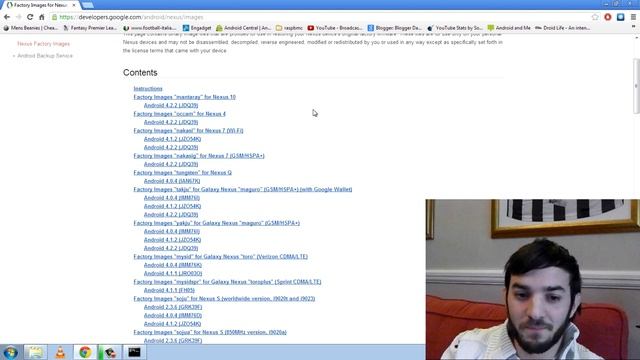Open the YouTube Broadcast bookmark
The width and height of the screenshot is (640, 360).
335,28
